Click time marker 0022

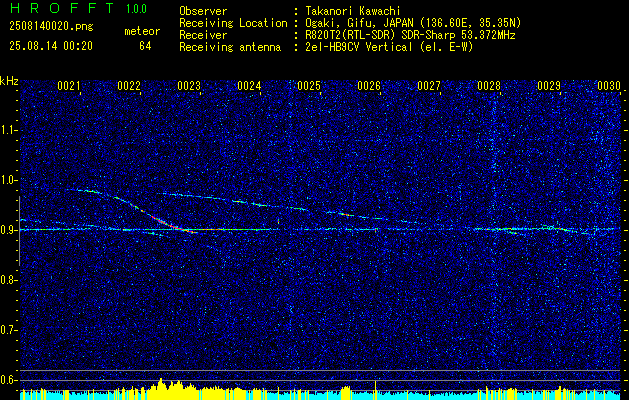click(x=129, y=86)
